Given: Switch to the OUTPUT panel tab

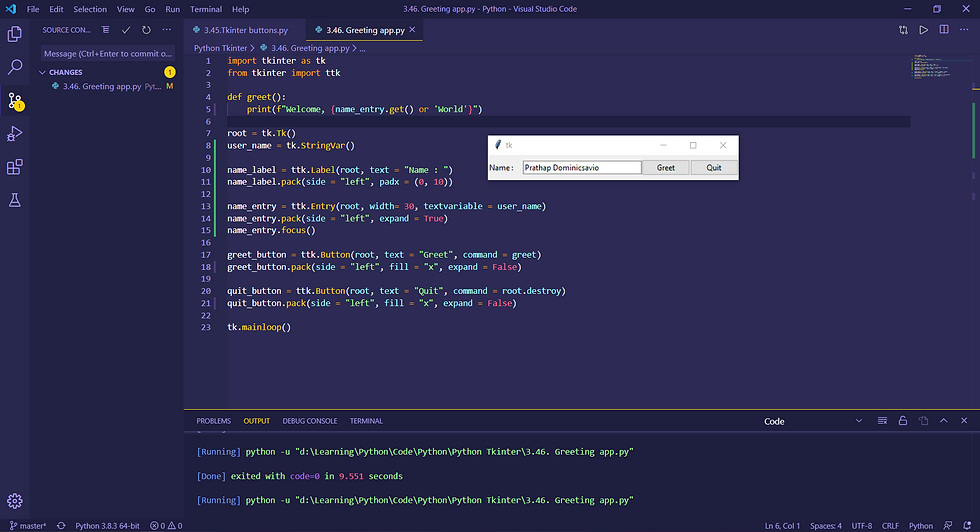Looking at the screenshot, I should 256,421.
